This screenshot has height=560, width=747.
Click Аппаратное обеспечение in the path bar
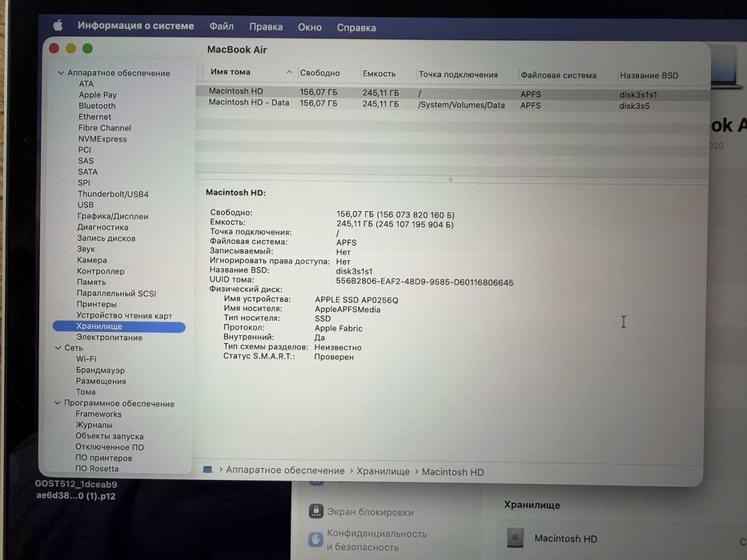285,470
